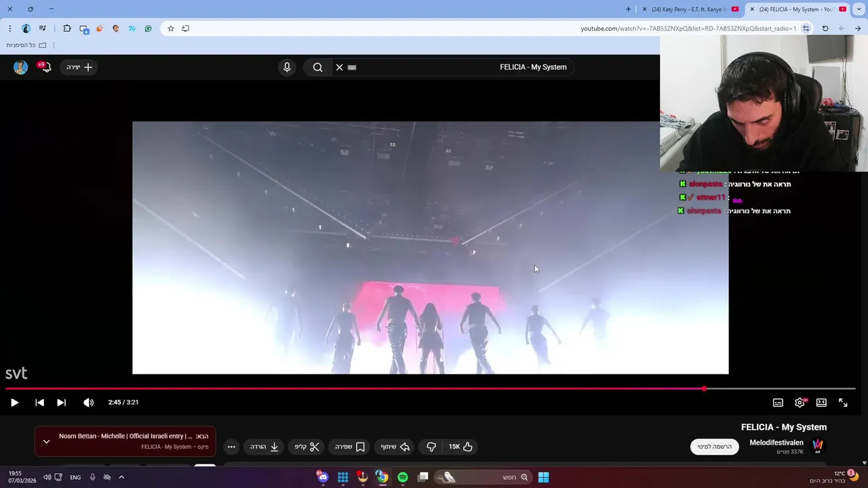868x488 pixels.
Task: Open the יצירה create menu
Action: coord(79,67)
